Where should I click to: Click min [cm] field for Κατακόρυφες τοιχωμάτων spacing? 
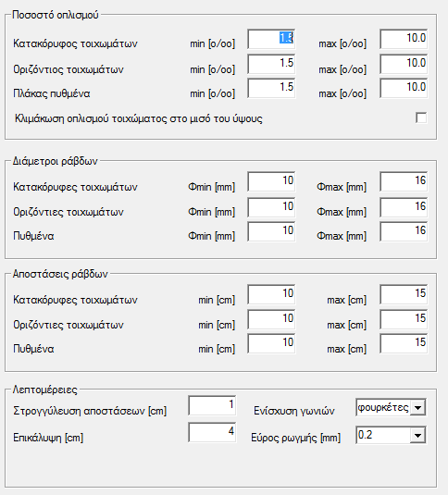pyautogui.click(x=271, y=294)
